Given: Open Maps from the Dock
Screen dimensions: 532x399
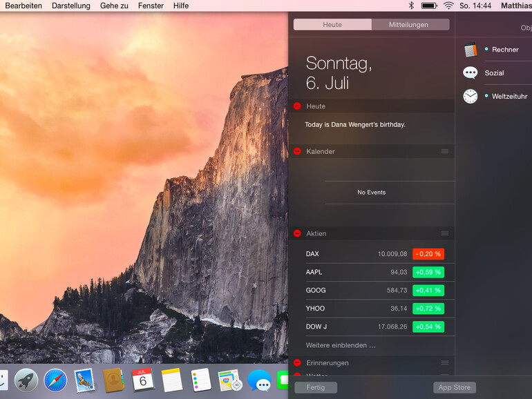Looking at the screenshot, I should [230, 380].
